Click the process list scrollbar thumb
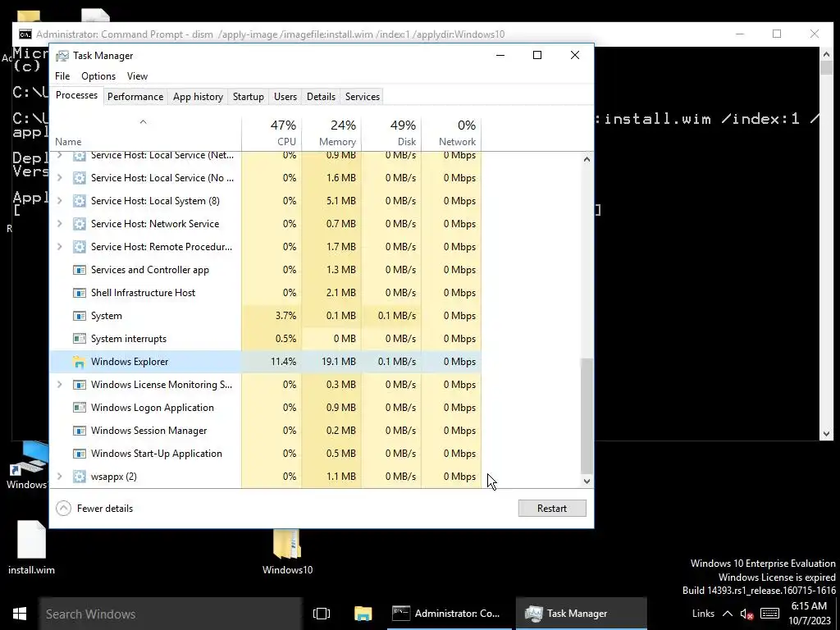Image resolution: width=840 pixels, height=630 pixels. pyautogui.click(x=587, y=416)
